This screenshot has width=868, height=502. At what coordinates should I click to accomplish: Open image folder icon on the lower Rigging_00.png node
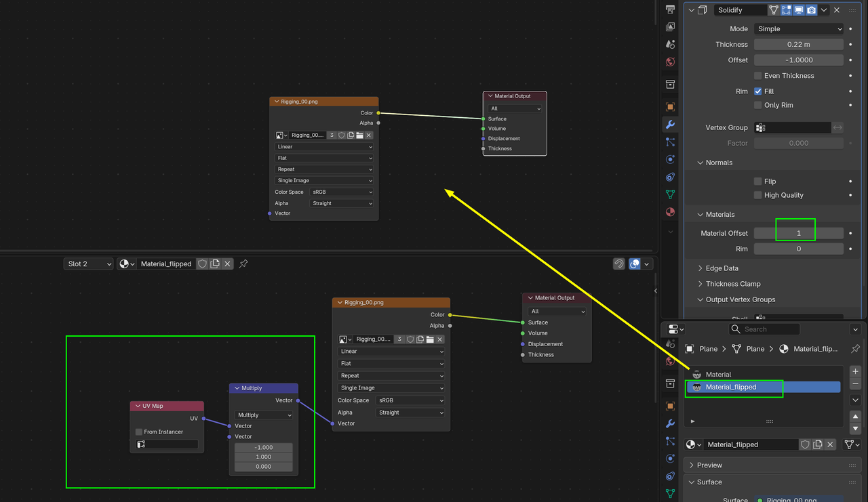[x=430, y=339]
